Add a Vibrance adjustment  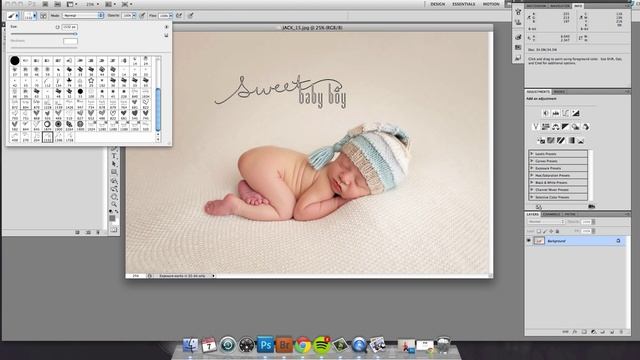coord(536,127)
